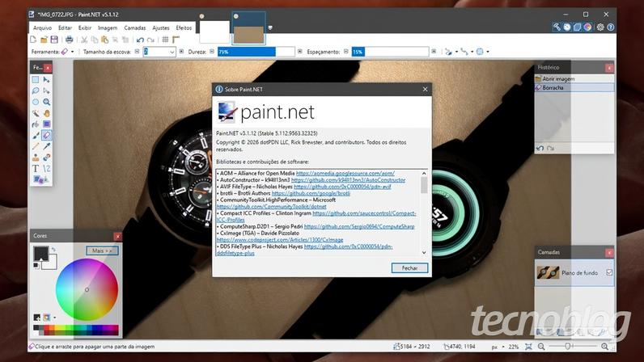Select the Paintbrush tool
644x362 pixels.
tap(36, 135)
